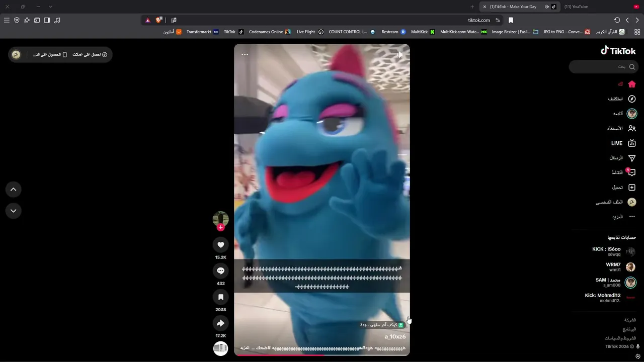This screenshot has width=644, height=362.
Task: Open Messages paper-plane icon in sidebar
Action: tap(632, 158)
